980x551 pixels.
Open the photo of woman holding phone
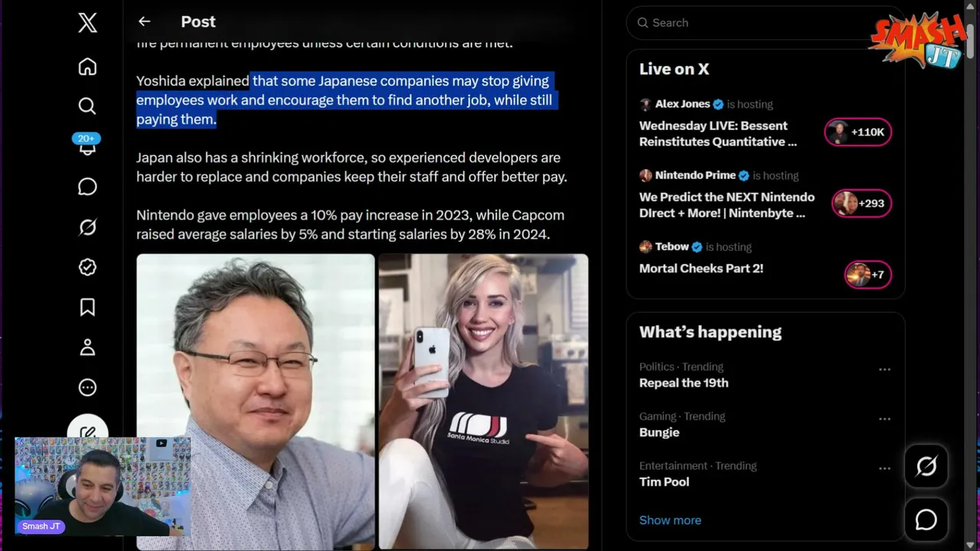tap(484, 402)
